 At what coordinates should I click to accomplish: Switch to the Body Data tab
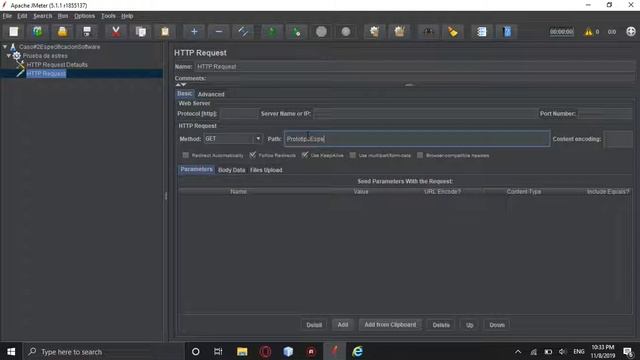(x=231, y=170)
